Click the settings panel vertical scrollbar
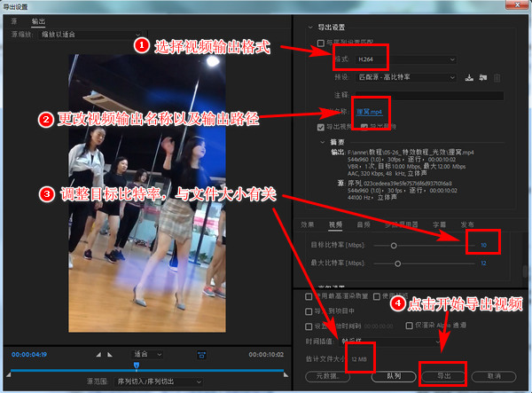The height and width of the screenshot is (393, 532). click(525, 271)
